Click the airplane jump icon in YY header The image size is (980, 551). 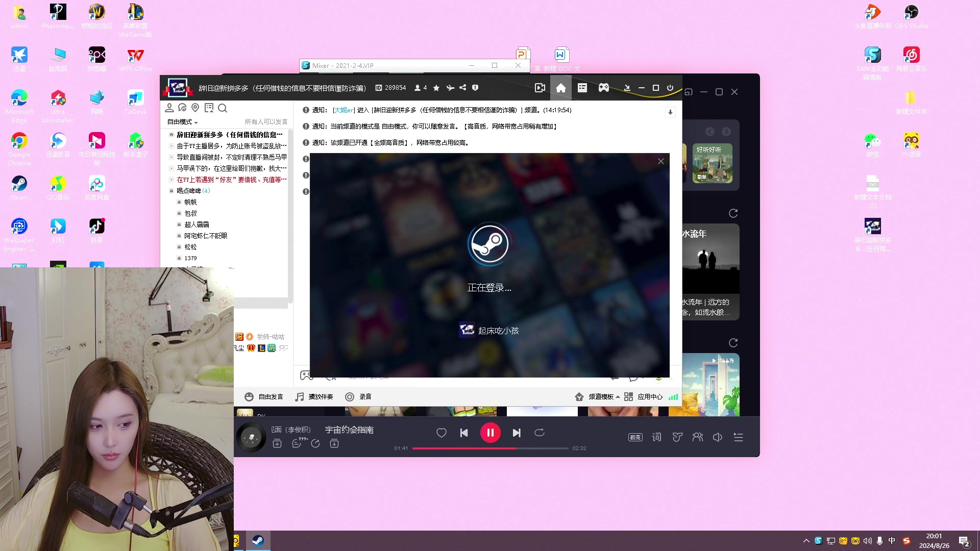coord(450,88)
